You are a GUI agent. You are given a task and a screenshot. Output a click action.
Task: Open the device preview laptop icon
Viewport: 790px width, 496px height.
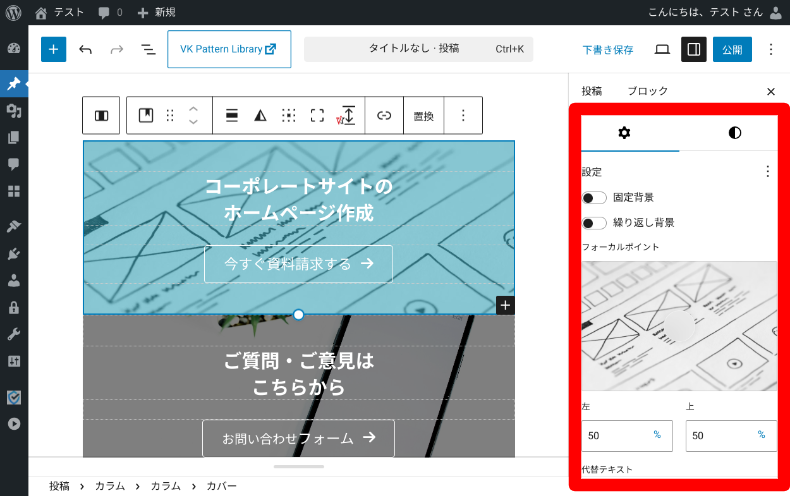662,49
